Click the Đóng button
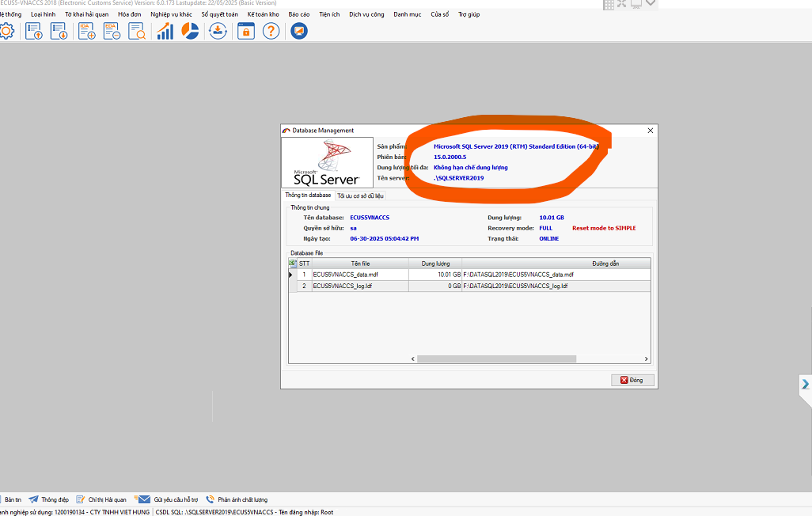Screen dimensions: 812x516 tap(632, 380)
